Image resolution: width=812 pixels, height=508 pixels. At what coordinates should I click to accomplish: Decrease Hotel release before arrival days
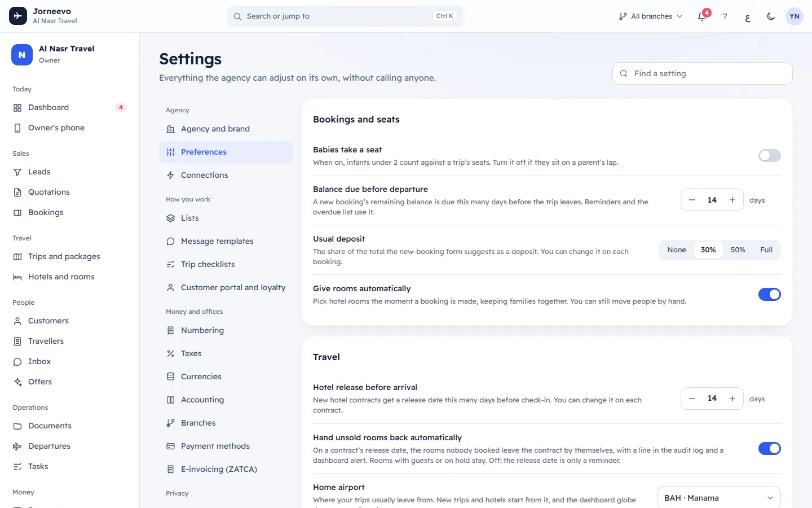pos(692,398)
